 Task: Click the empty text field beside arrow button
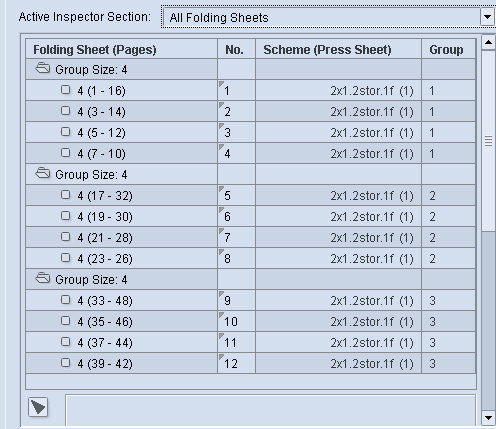pos(271,410)
